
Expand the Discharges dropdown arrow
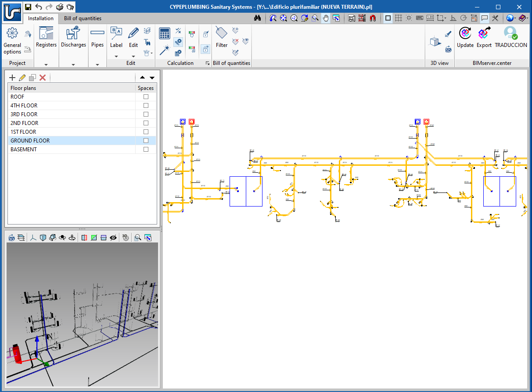pos(73,64)
